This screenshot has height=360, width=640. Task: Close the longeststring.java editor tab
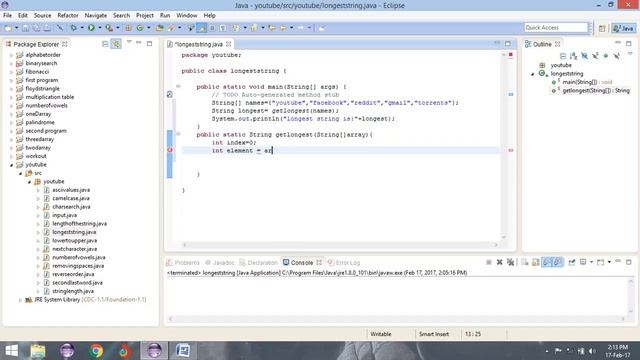point(229,44)
